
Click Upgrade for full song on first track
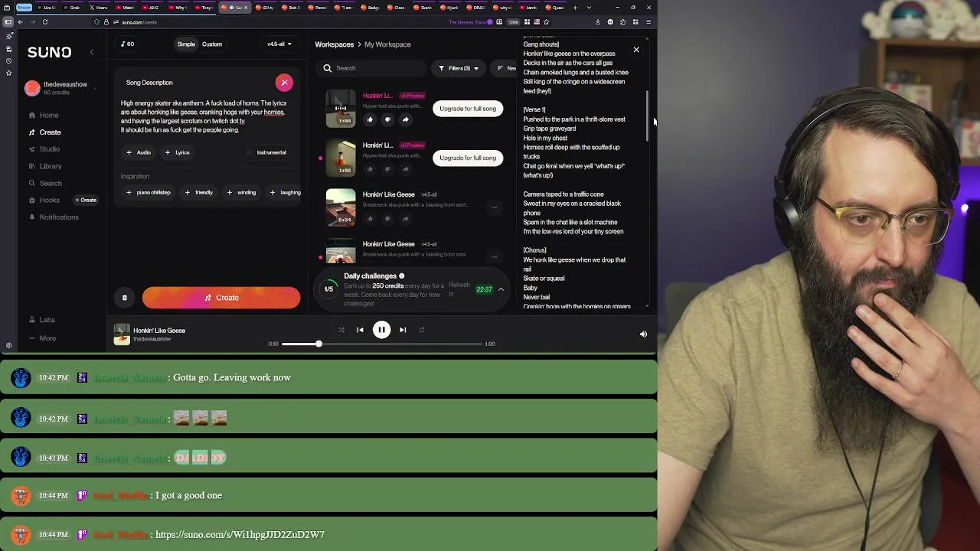[x=468, y=109]
